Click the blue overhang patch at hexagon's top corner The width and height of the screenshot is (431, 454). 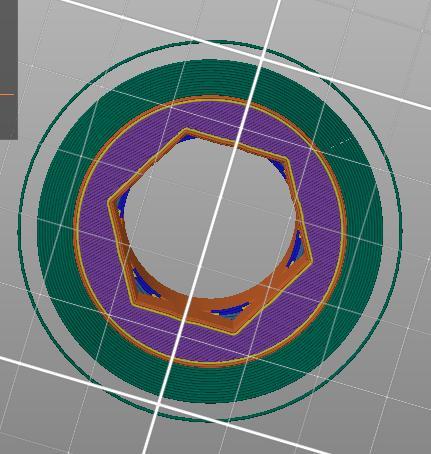point(186,137)
